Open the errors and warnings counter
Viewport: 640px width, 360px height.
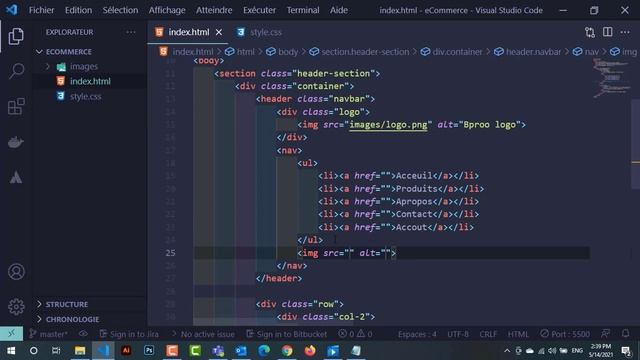(x=355, y=334)
